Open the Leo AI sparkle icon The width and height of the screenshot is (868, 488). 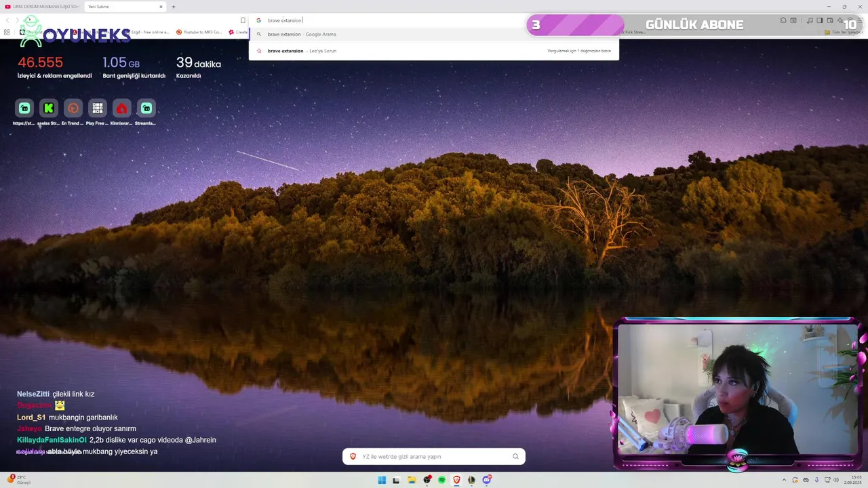[x=840, y=20]
